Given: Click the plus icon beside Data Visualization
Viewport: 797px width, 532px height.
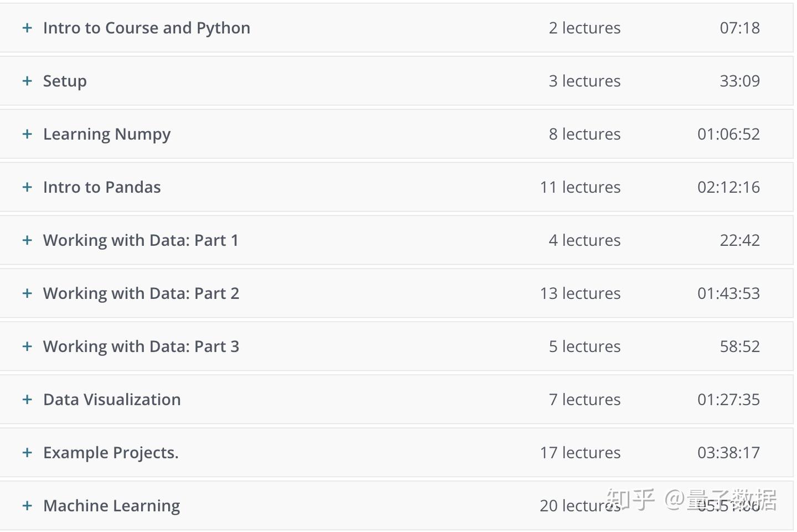Looking at the screenshot, I should click(27, 400).
